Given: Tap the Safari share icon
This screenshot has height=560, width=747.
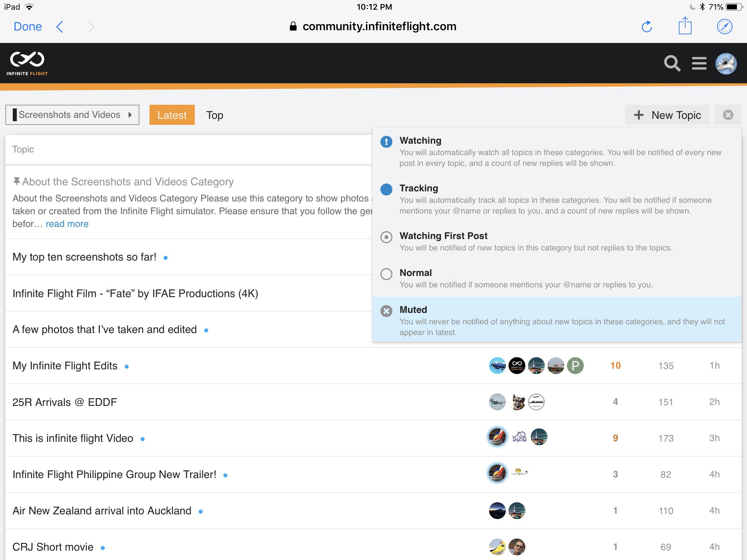Looking at the screenshot, I should pyautogui.click(x=685, y=26).
